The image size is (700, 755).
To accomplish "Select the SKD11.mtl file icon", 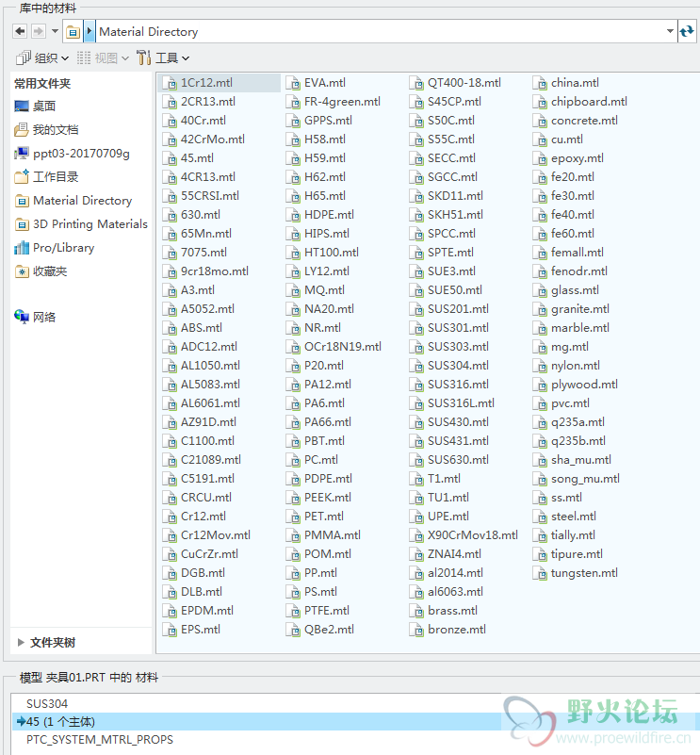I will (416, 196).
